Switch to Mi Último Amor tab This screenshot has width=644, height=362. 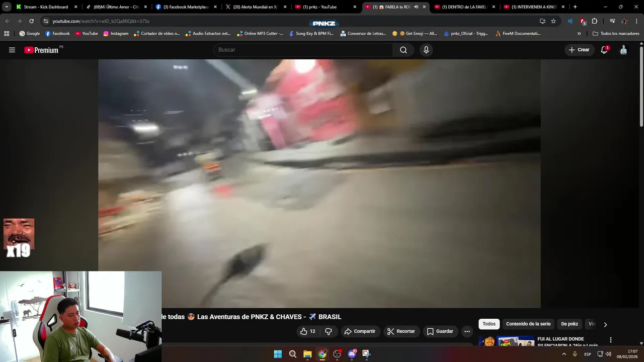coord(116,7)
